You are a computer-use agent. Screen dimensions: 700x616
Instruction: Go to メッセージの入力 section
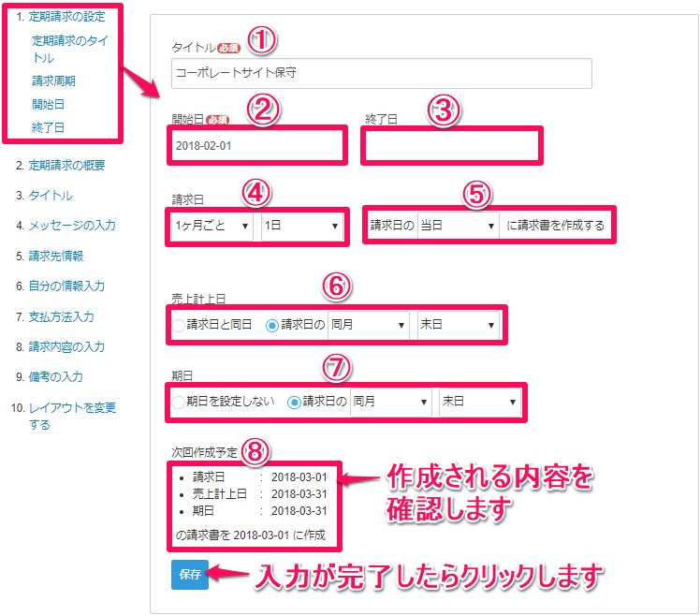(x=72, y=225)
